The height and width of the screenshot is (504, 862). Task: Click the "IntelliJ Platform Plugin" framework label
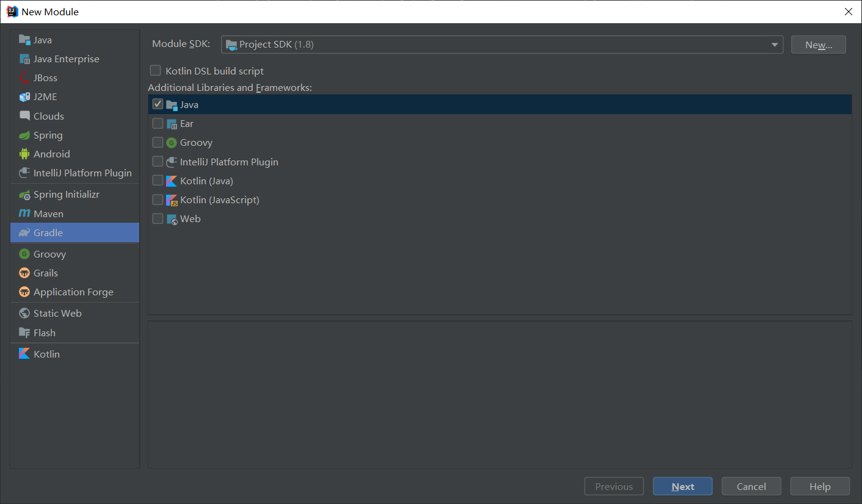(229, 162)
